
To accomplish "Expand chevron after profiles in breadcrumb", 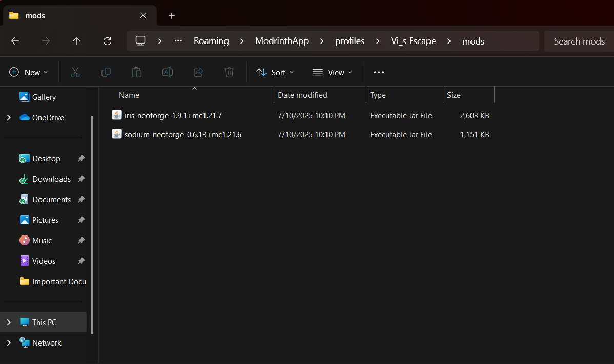I will pyautogui.click(x=378, y=41).
